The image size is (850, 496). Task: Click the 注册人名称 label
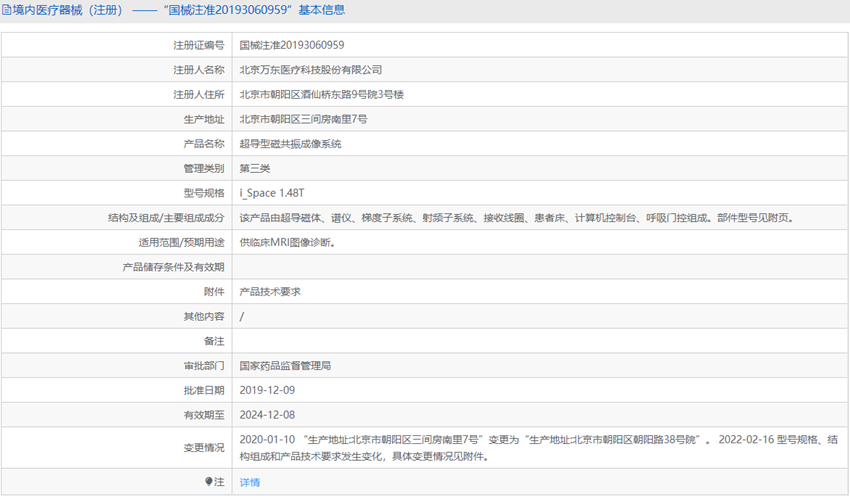(198, 70)
